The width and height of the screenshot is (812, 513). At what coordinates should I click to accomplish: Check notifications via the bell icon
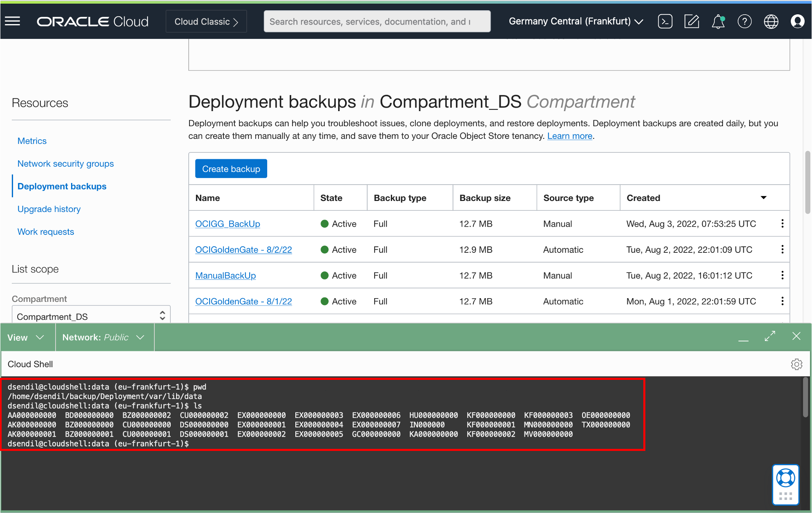[x=718, y=21]
